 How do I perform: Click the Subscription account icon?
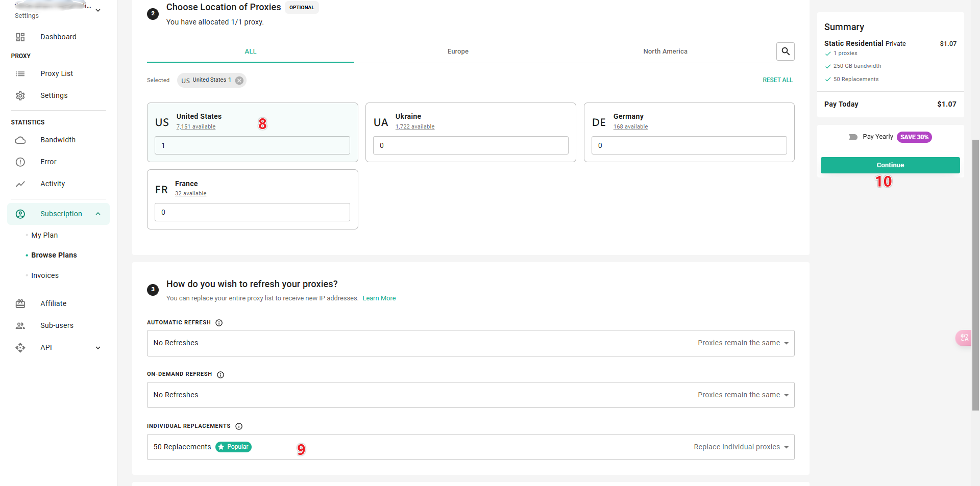(x=20, y=214)
